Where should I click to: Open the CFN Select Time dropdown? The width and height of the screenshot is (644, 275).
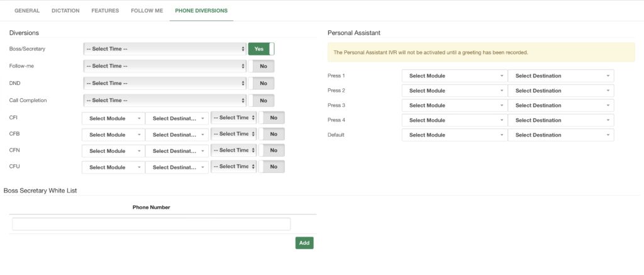coord(234,150)
